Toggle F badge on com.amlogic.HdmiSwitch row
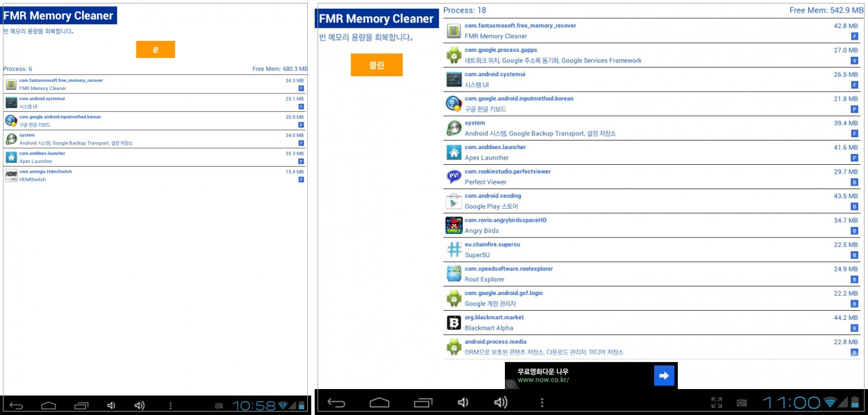868x415 pixels. point(301,180)
